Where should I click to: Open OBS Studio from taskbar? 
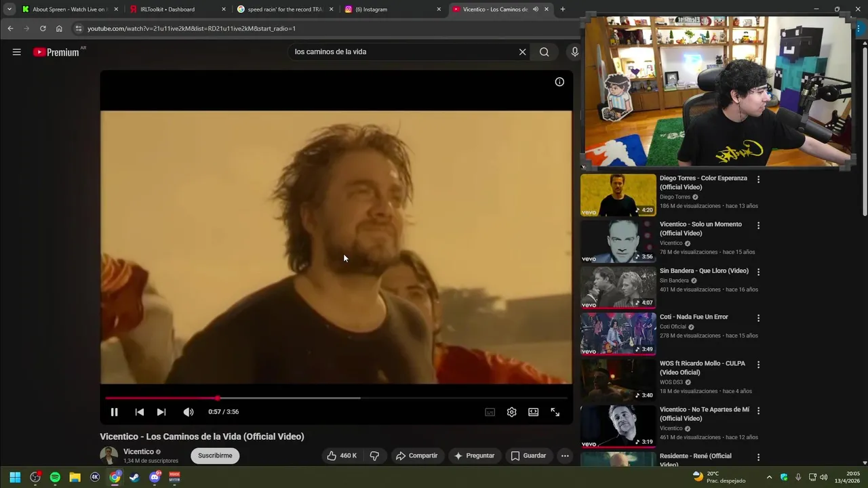[35, 477]
